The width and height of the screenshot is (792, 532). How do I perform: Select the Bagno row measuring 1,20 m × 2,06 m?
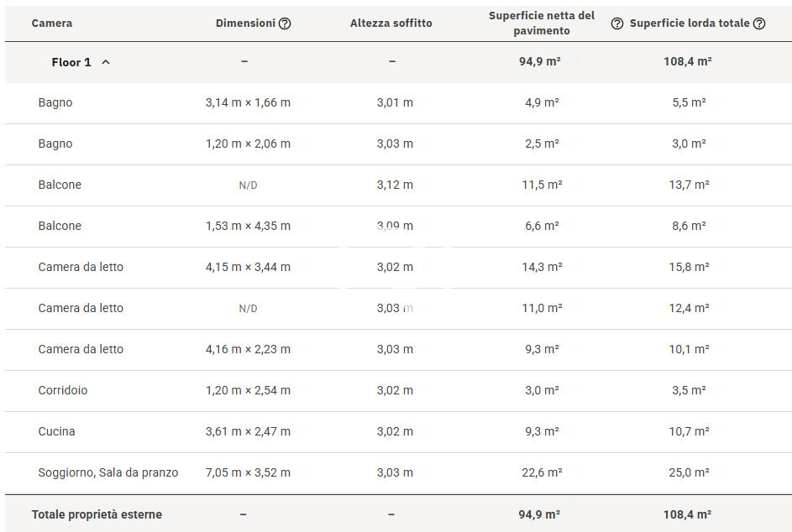pyautogui.click(x=55, y=143)
